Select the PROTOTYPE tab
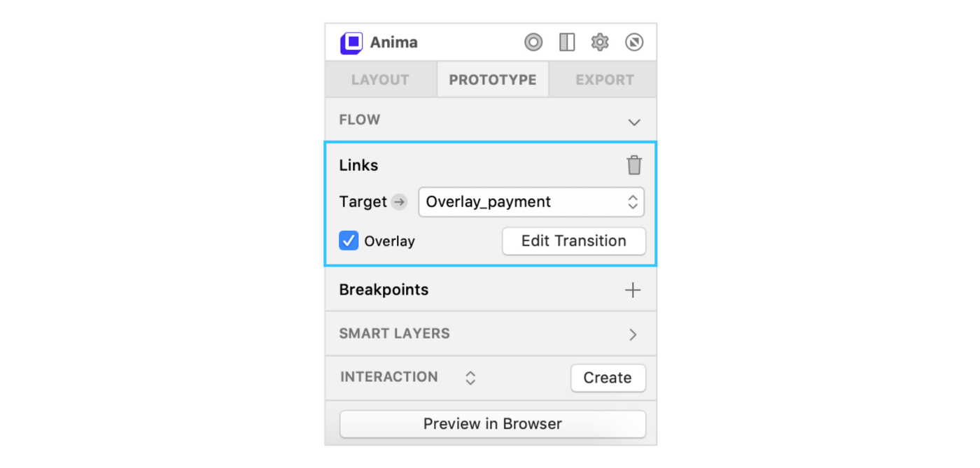The image size is (980, 468). [x=493, y=80]
